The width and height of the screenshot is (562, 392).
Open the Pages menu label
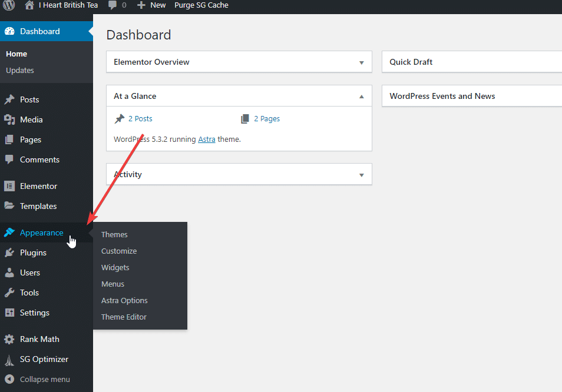(31, 139)
